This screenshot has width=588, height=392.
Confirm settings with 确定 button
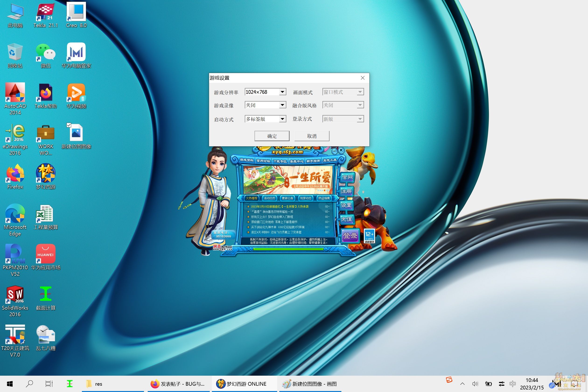[272, 136]
